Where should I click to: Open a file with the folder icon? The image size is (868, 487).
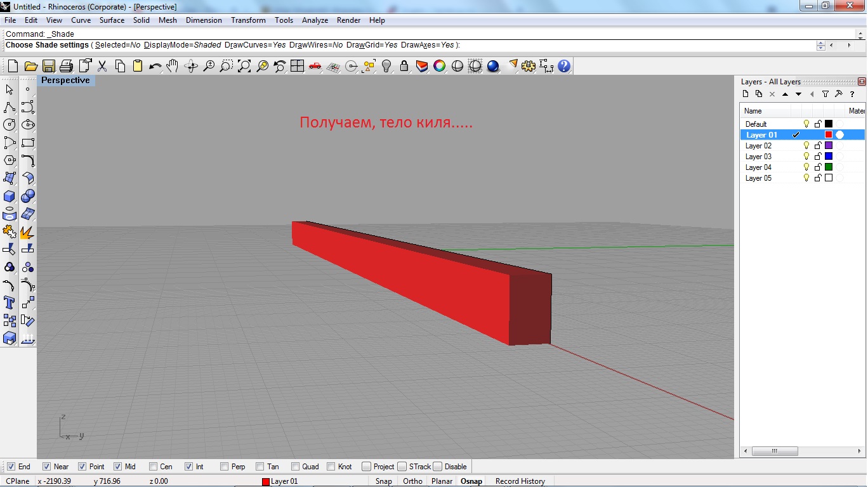pyautogui.click(x=30, y=66)
